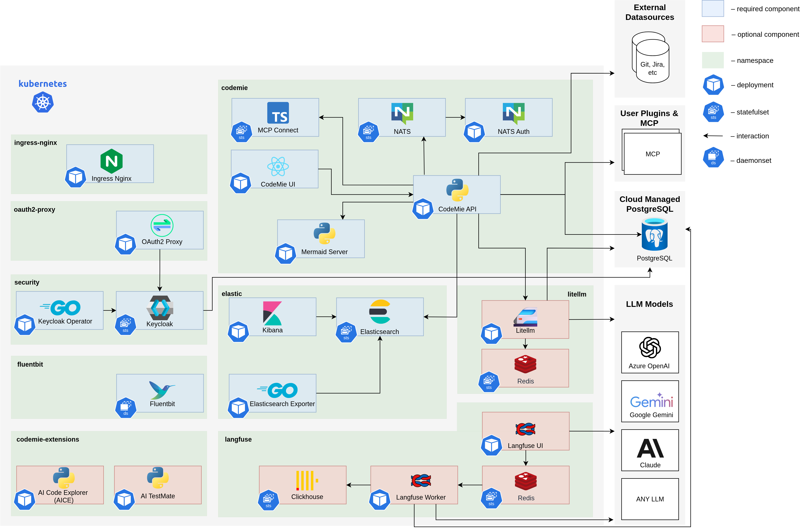The width and height of the screenshot is (804, 532).
Task: Click the 'fluentbit' namespace label
Action: [30, 364]
